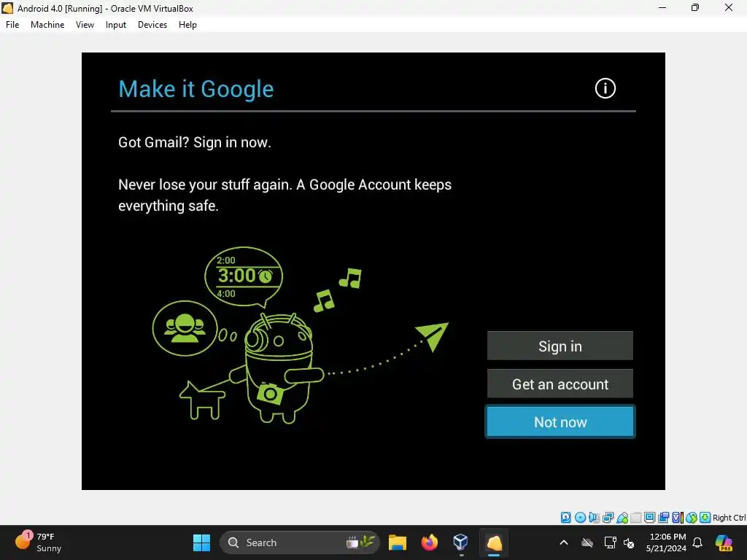Click the audio status icon in VirtualBox
747x560 pixels.
pyautogui.click(x=594, y=518)
